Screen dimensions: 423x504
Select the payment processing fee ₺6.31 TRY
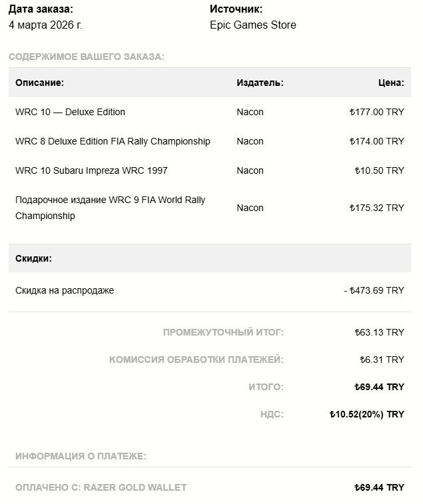tap(382, 360)
